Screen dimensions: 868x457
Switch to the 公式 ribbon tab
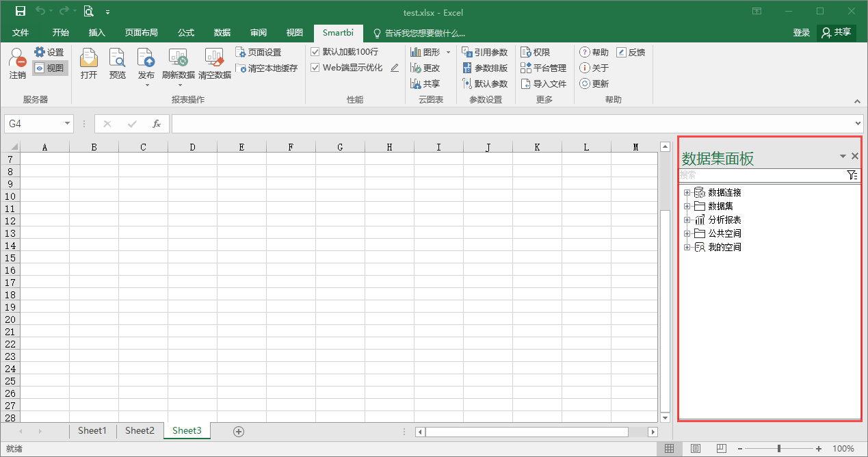coord(186,33)
